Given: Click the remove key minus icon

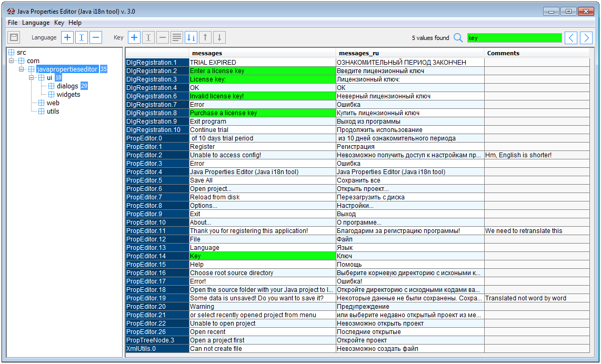Looking at the screenshot, I should point(163,37).
